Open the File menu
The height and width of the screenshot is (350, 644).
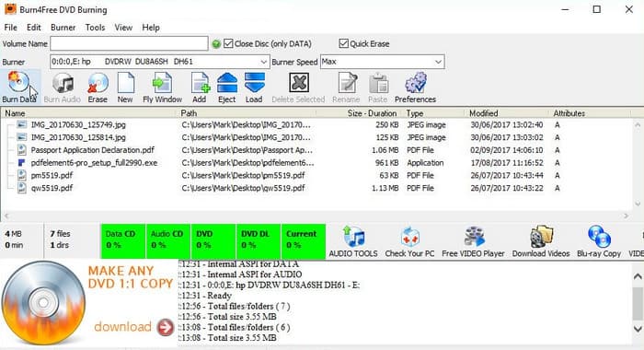coord(11,28)
